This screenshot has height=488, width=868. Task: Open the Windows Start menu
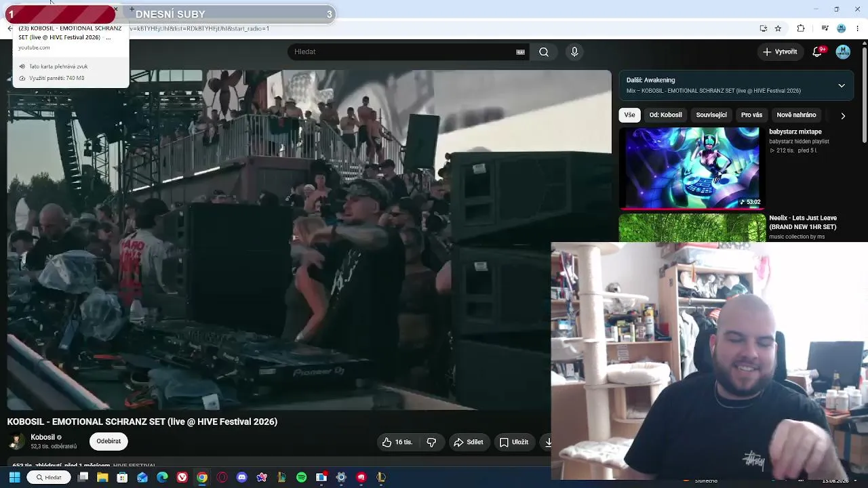pos(14,477)
